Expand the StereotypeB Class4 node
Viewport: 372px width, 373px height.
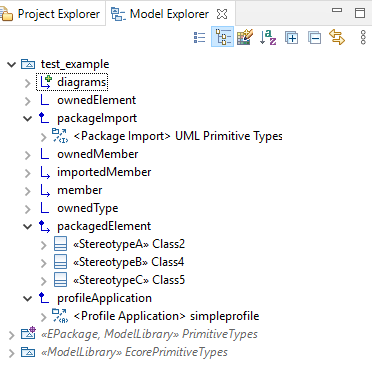[44, 263]
